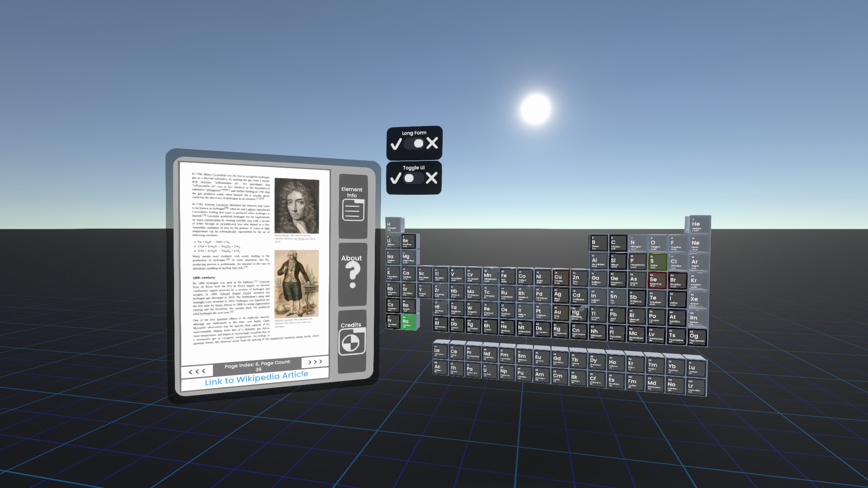Switch the Toggle UI switch
Screen dimensions: 868x488
click(x=413, y=178)
